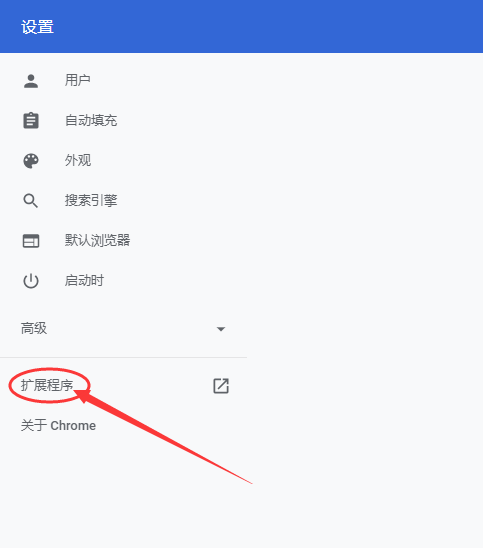The height and width of the screenshot is (548, 483).
Task: Open the 扩展程序 link
Action: click(47, 385)
